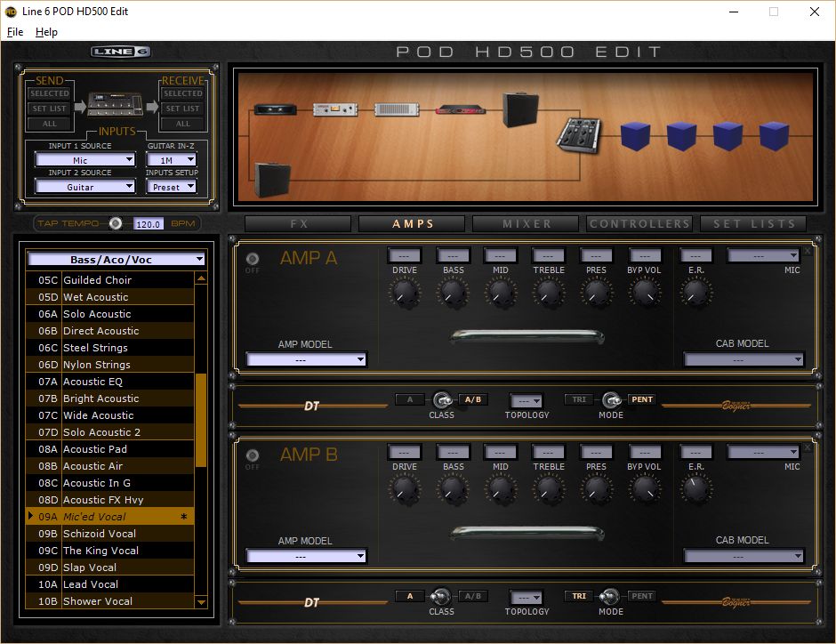Click the Line 6 logo
The height and width of the screenshot is (644, 836).
pos(120,52)
